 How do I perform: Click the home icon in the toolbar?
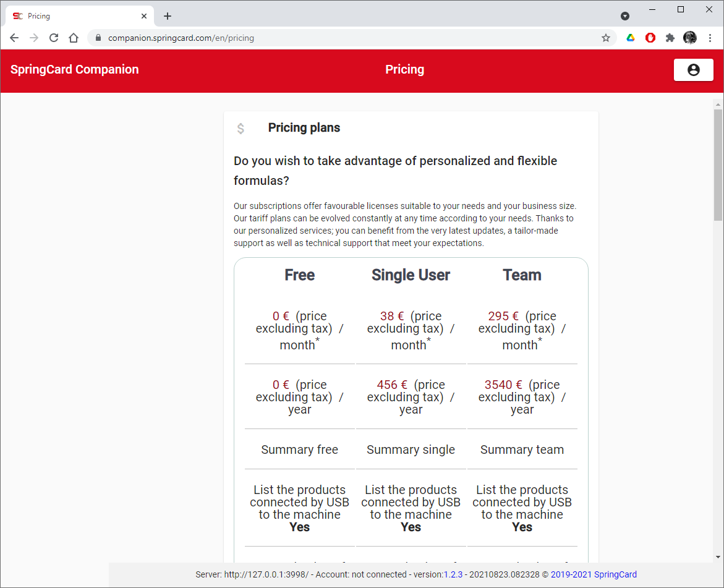click(x=73, y=38)
